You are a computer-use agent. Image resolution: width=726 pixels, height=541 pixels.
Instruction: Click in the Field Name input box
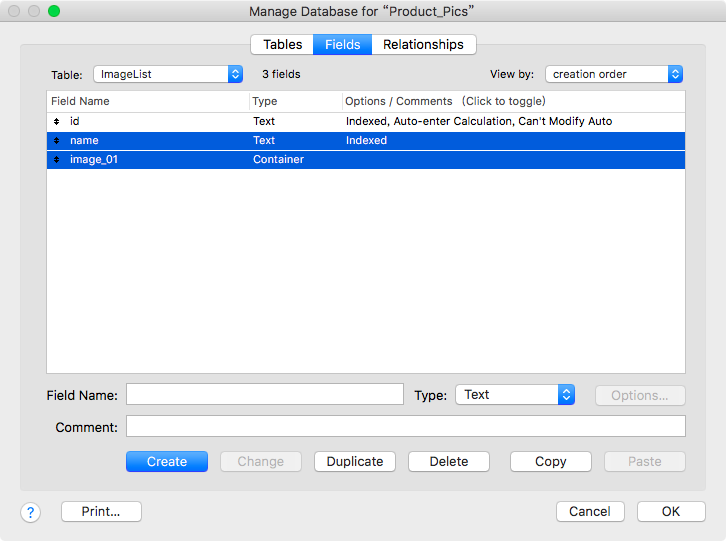pos(265,394)
